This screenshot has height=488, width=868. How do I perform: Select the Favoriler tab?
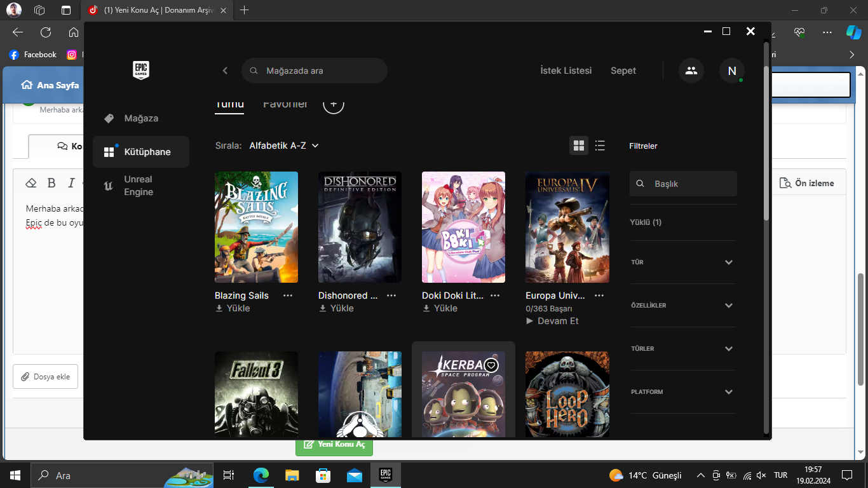coord(285,104)
